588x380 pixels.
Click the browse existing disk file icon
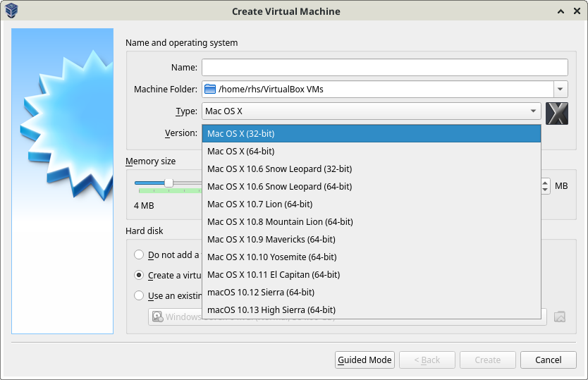(x=560, y=317)
